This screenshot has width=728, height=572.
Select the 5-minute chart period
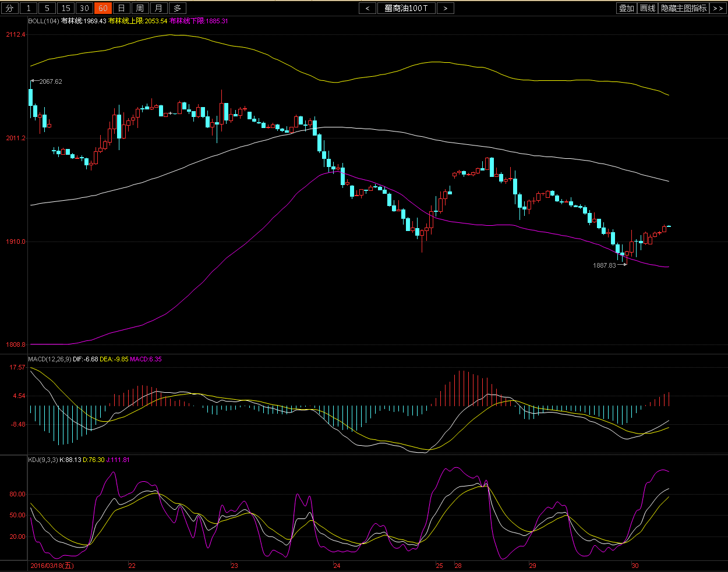click(47, 8)
